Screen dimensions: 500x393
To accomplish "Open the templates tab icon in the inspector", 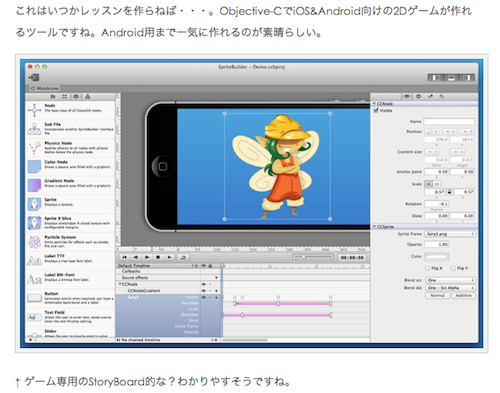I will point(442,96).
